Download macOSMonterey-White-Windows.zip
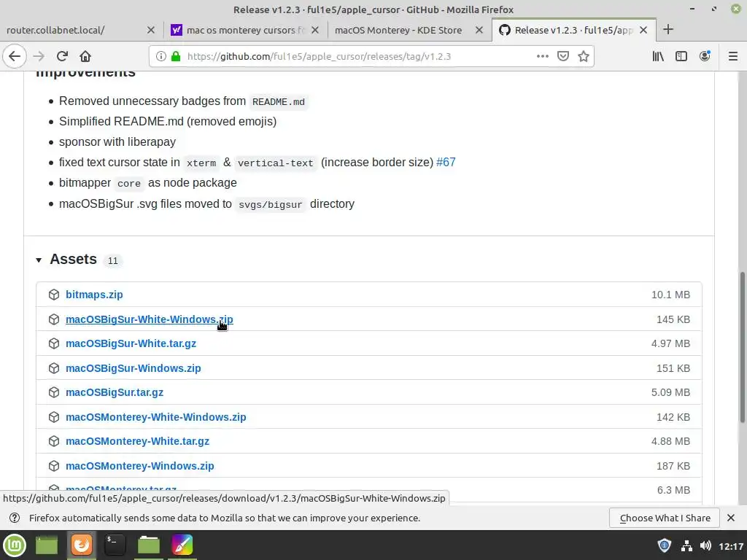This screenshot has width=747, height=560. point(156,417)
